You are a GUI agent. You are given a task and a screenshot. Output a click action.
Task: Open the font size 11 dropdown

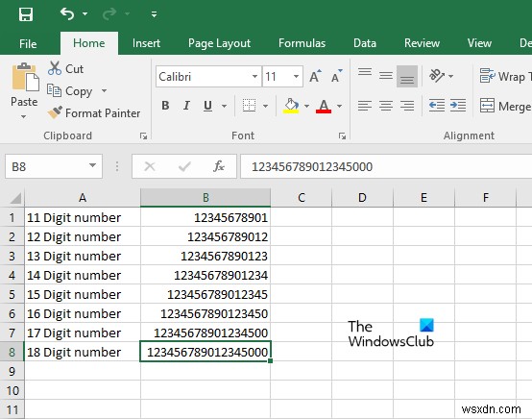(296, 76)
